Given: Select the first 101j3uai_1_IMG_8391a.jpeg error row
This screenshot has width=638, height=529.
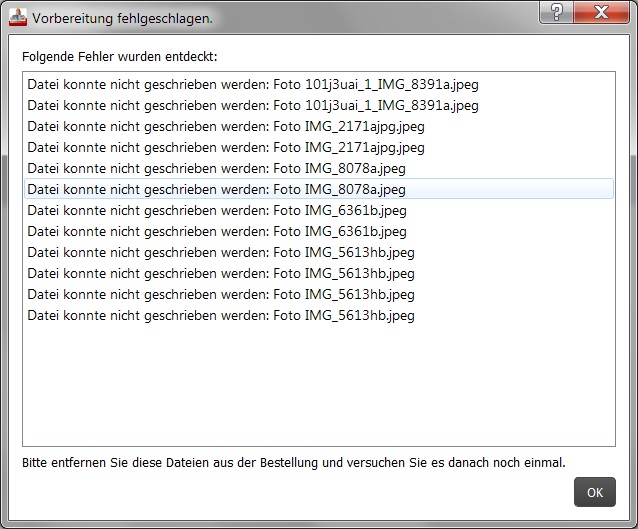Looking at the screenshot, I should pyautogui.click(x=319, y=84).
